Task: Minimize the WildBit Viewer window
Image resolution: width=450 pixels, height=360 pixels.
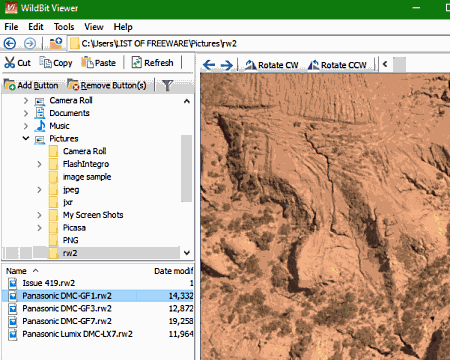Action: [x=416, y=8]
